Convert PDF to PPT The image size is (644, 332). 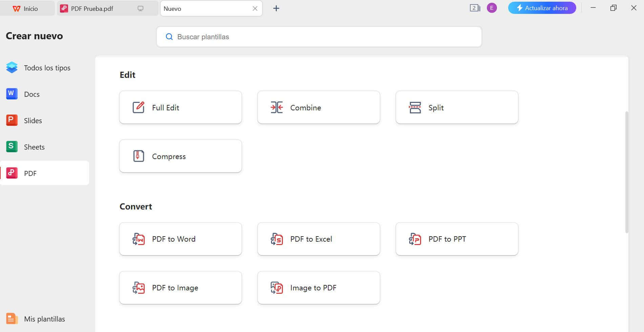coord(457,239)
